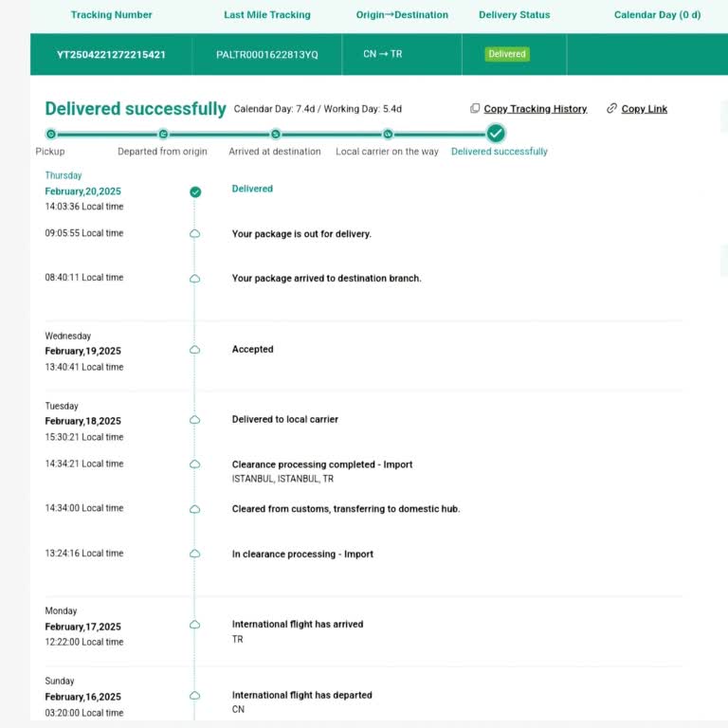The width and height of the screenshot is (728, 728).
Task: Click the February,16,2025 date label
Action: tap(83, 697)
